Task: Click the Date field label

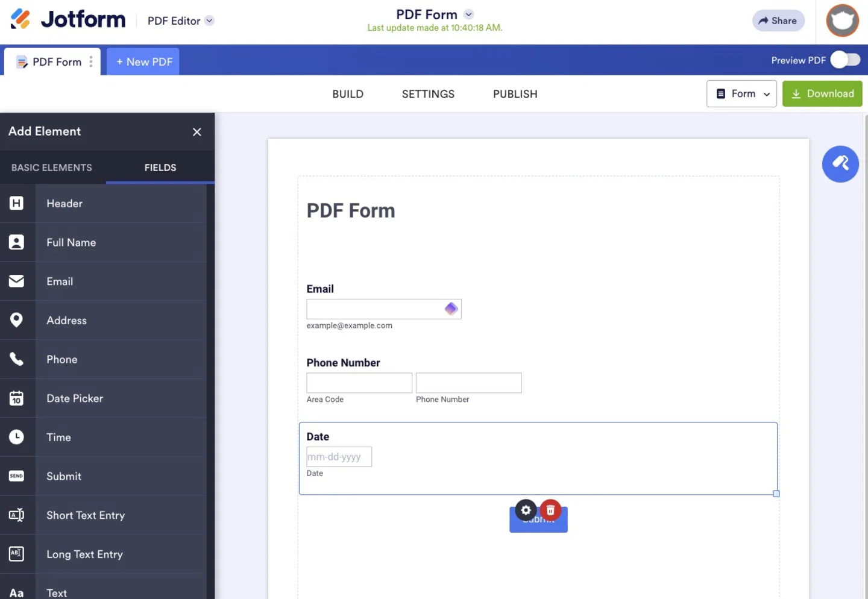Action: pos(318,437)
